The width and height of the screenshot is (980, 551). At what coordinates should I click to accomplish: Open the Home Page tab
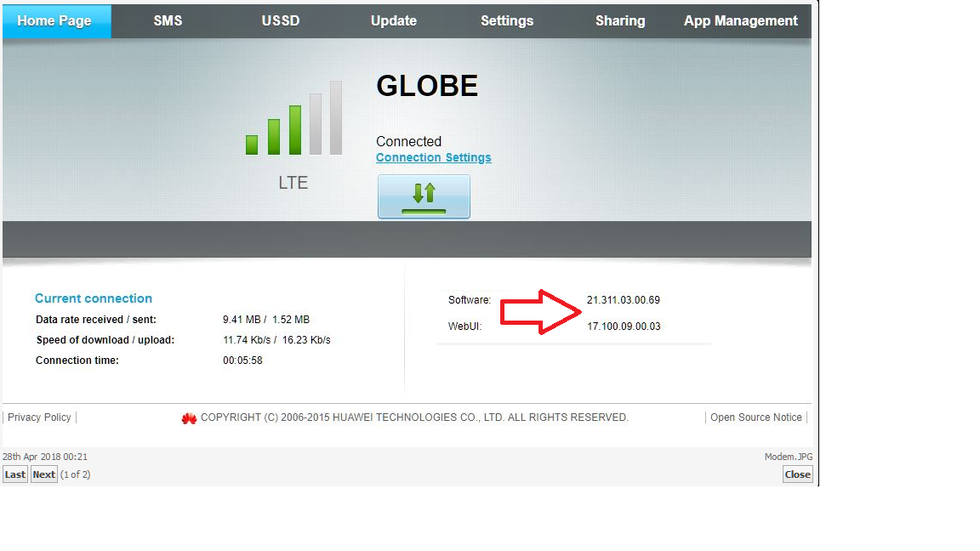56,21
